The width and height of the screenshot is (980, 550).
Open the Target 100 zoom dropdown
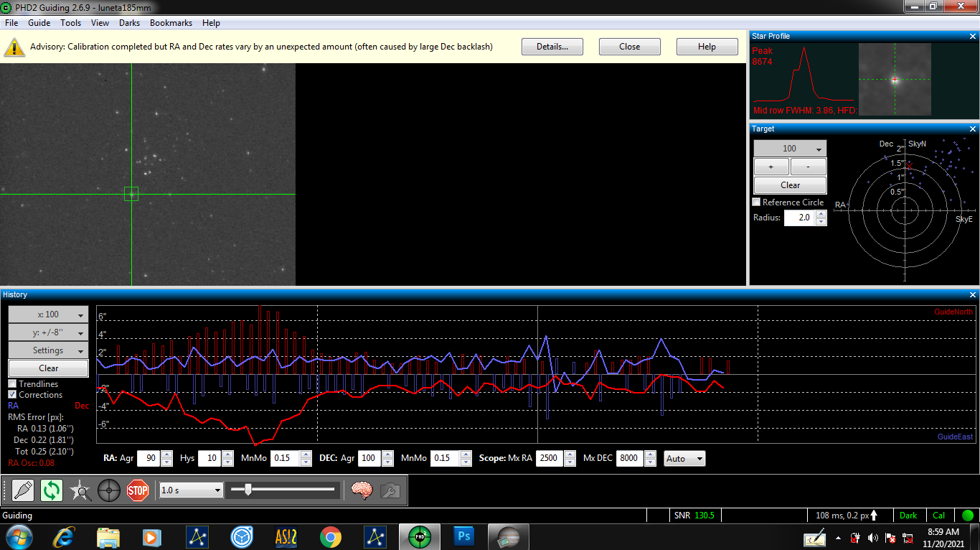(x=790, y=149)
